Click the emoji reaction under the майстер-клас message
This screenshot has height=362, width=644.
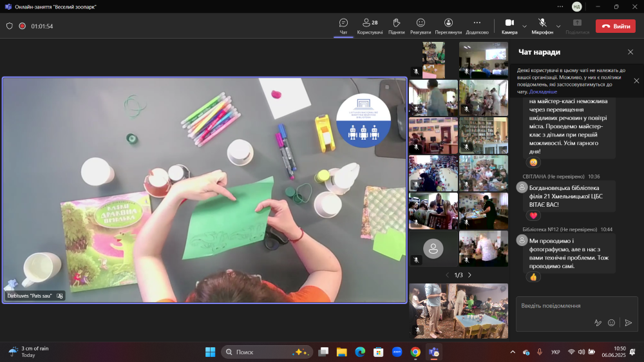click(x=533, y=162)
